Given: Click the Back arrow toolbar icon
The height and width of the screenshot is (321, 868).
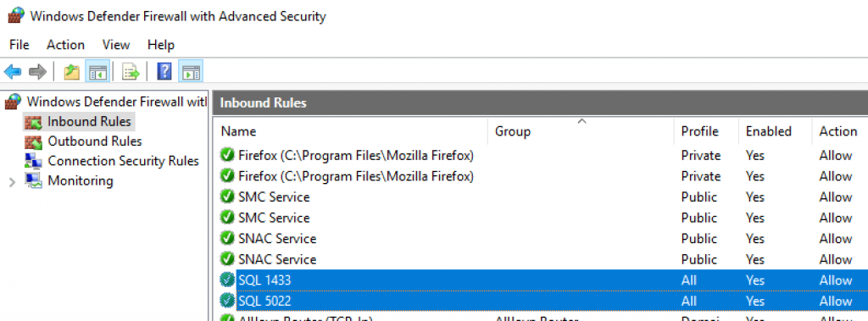Looking at the screenshot, I should point(13,71).
